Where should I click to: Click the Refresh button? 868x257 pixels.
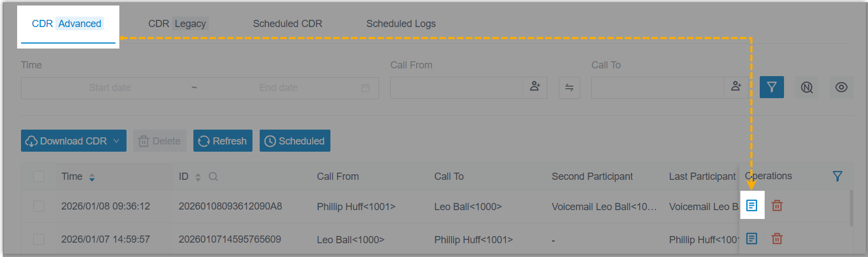223,141
